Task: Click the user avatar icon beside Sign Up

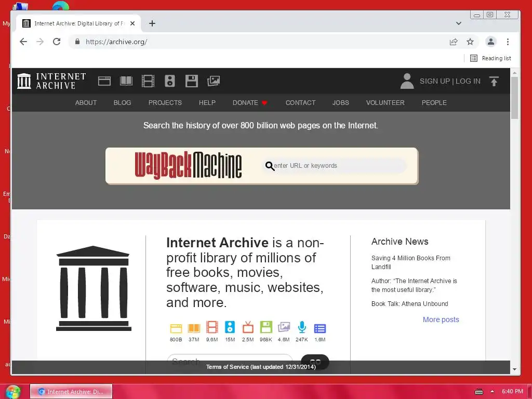Action: (x=407, y=81)
